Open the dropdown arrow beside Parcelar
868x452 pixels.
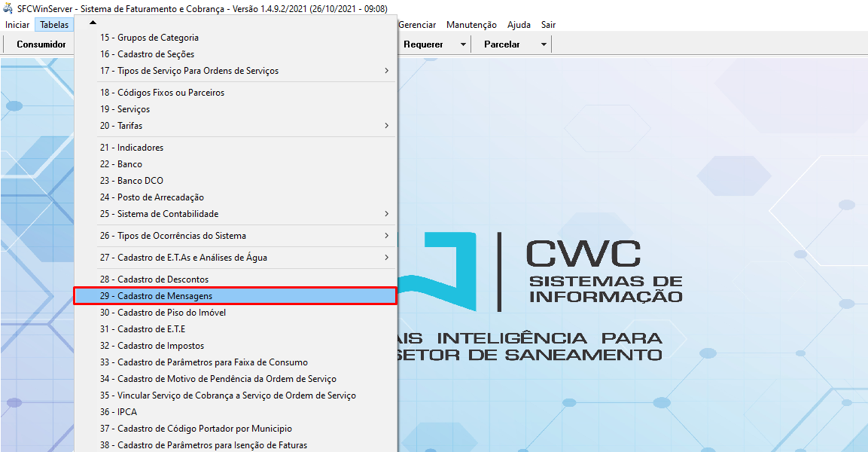click(544, 44)
